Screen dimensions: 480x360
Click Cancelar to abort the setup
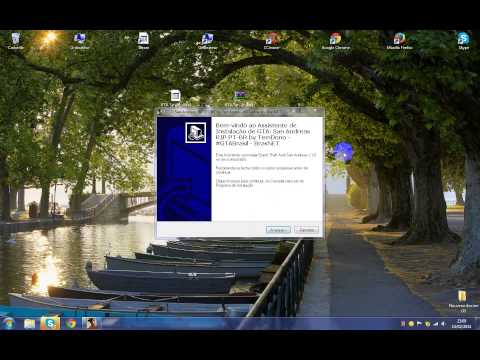pos(307,230)
